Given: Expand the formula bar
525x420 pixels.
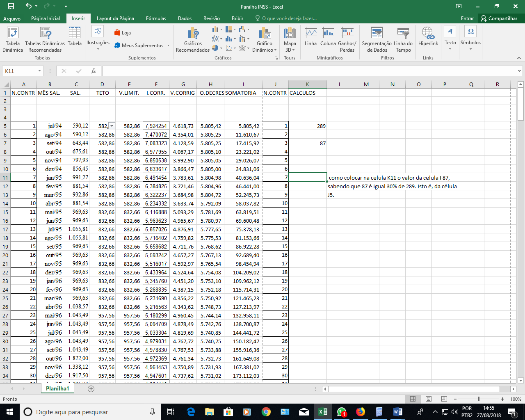Looking at the screenshot, I should (x=520, y=71).
